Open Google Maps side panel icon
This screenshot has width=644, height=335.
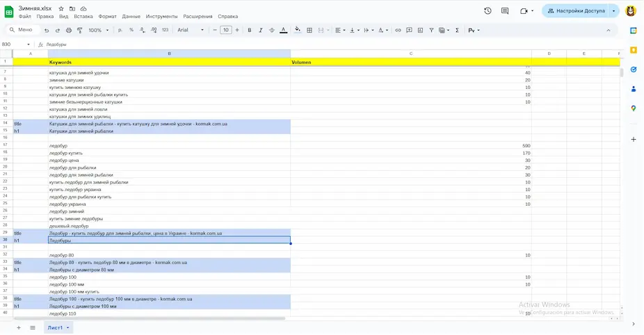pyautogui.click(x=634, y=108)
